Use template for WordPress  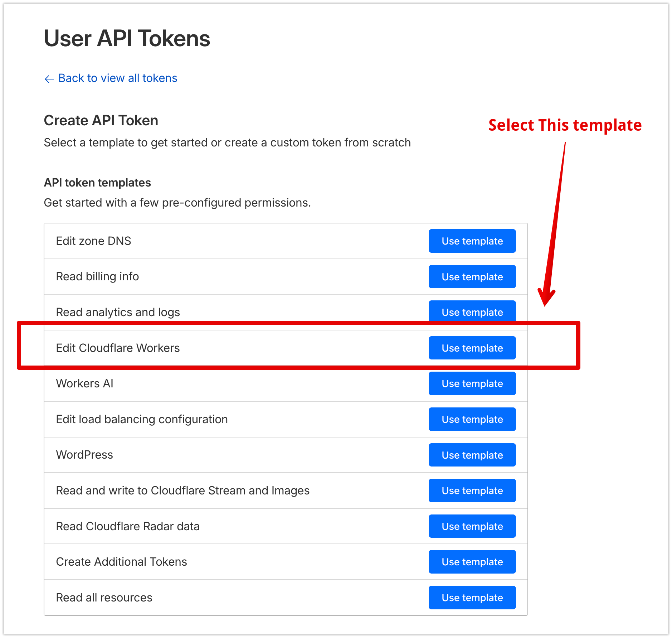tap(472, 455)
